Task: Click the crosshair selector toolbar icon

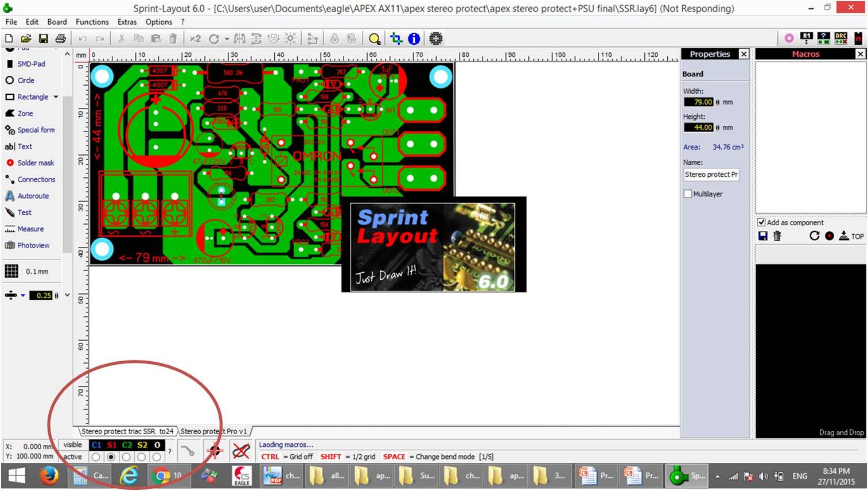Action: 396,38
